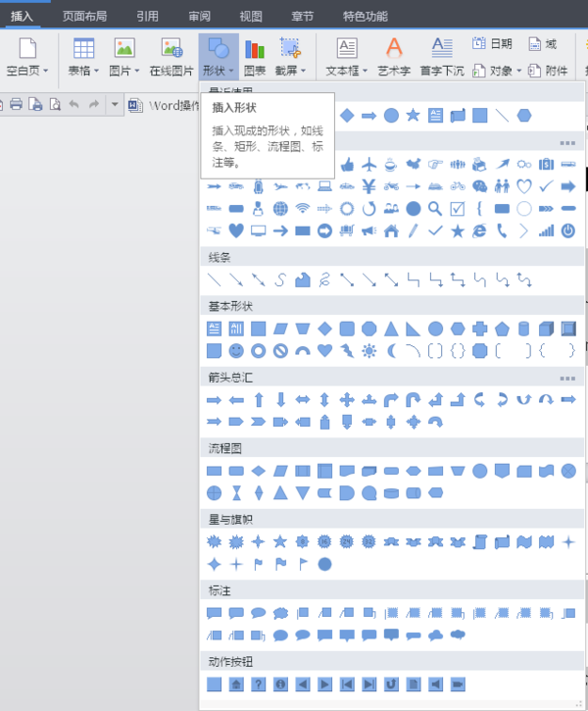Viewport: 588px width, 711px height.
Task: Select the smiley face basic shape
Action: click(236, 350)
